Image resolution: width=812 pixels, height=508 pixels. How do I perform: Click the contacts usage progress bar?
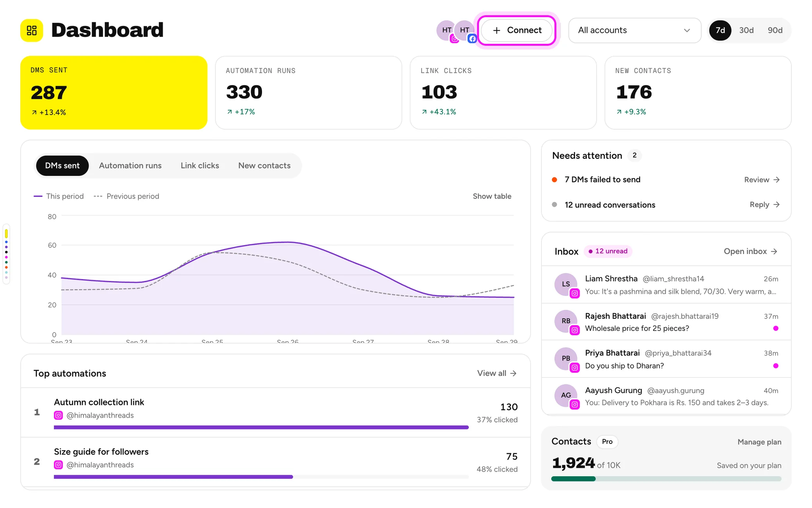coord(666,479)
